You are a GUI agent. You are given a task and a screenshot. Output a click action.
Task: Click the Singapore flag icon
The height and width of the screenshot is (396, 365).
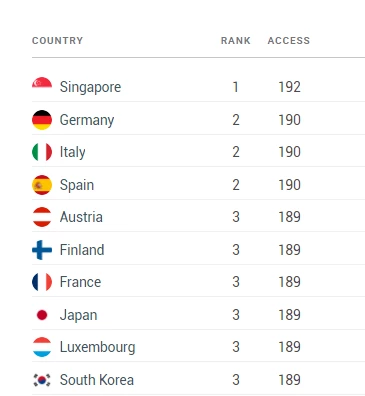[42, 83]
